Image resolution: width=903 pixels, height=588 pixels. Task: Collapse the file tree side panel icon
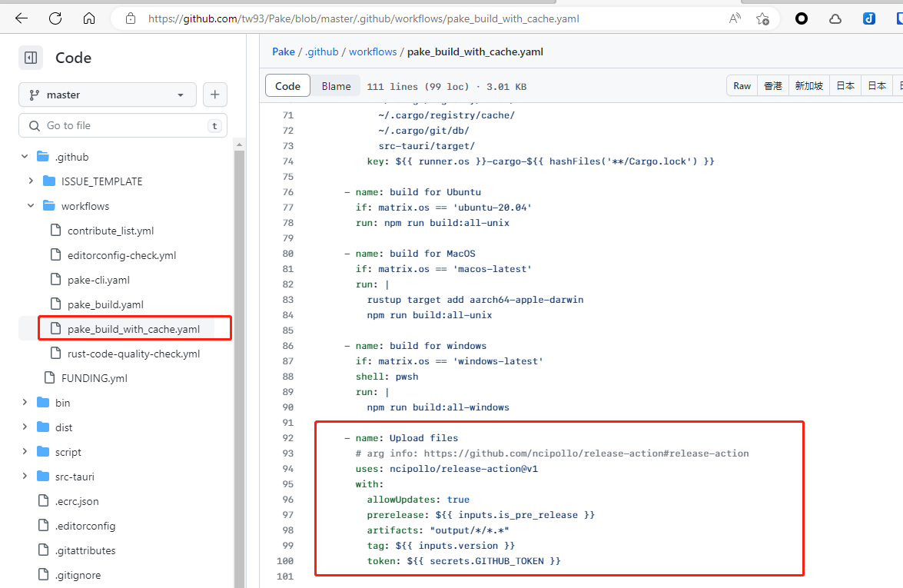pyautogui.click(x=31, y=58)
